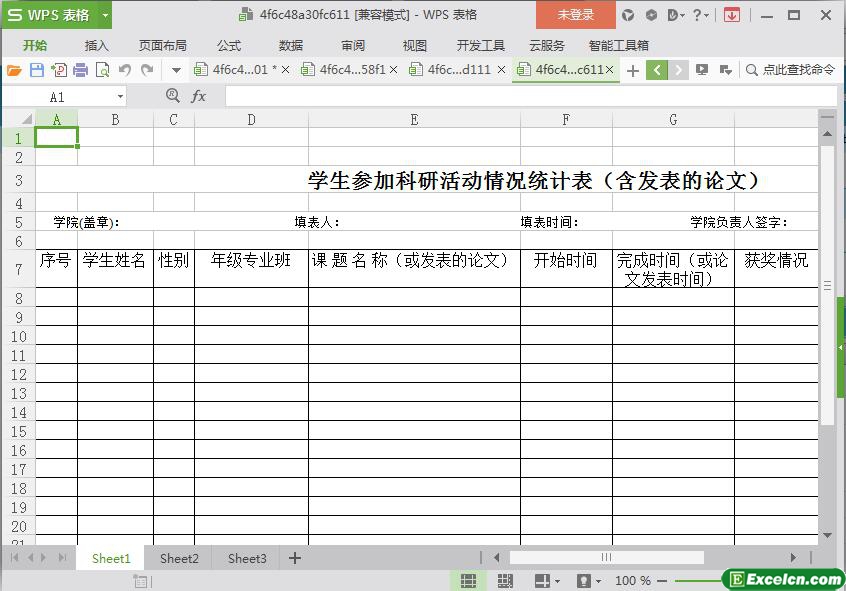The height and width of the screenshot is (591, 846).
Task: Click the search command magnifier icon
Action: pyautogui.click(x=752, y=70)
